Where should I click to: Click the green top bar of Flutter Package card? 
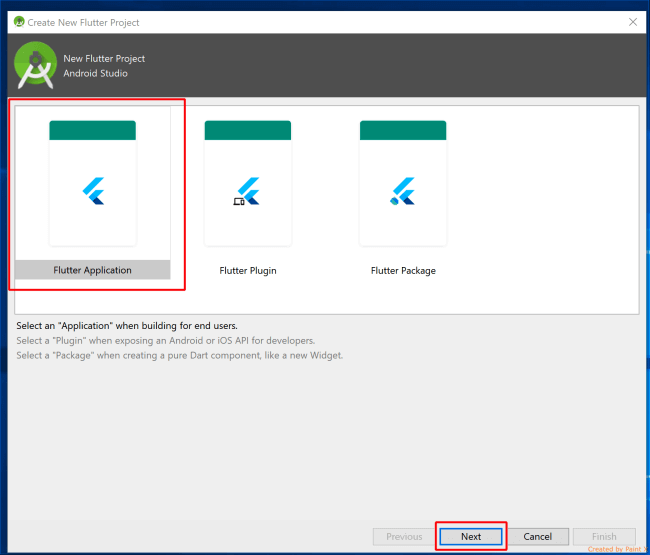pyautogui.click(x=403, y=130)
